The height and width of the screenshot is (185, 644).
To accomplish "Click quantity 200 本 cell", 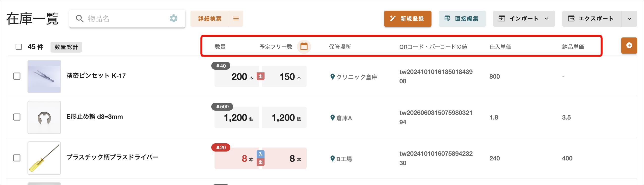I will click(x=237, y=76).
